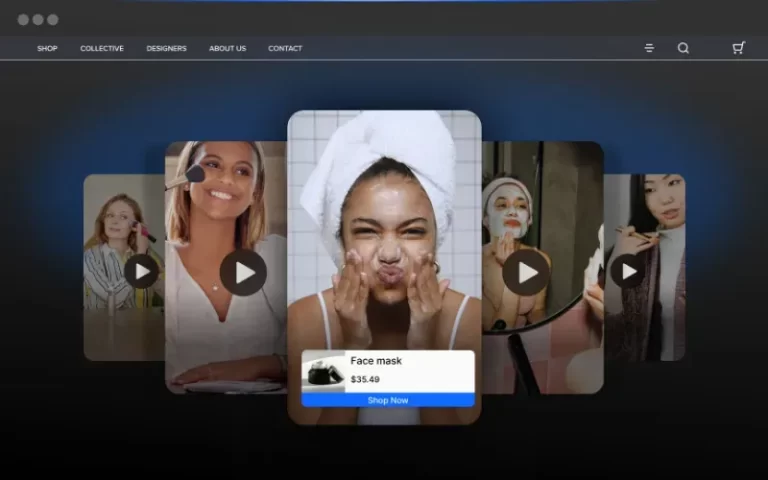The height and width of the screenshot is (480, 768).
Task: Select DESIGNERS in the navigation bar
Action: [166, 48]
